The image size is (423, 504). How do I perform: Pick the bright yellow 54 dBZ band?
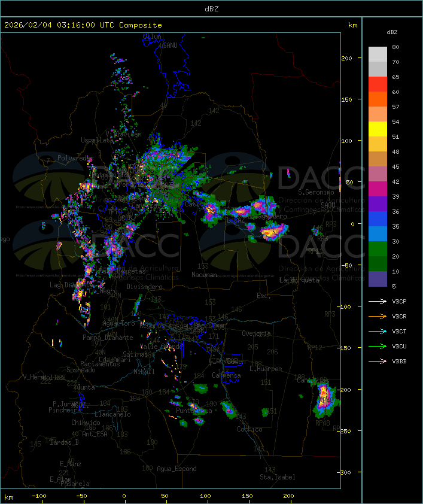click(x=378, y=129)
